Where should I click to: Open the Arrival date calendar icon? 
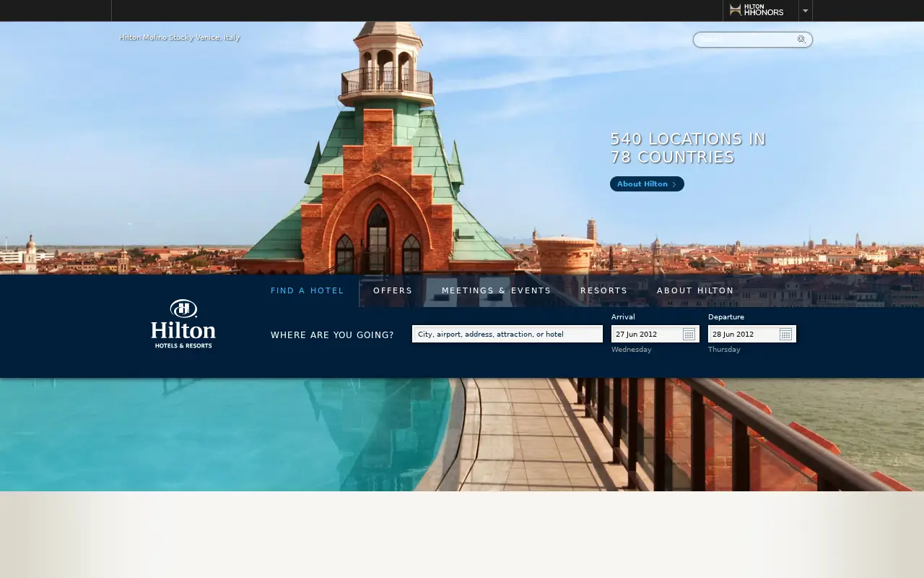tap(689, 334)
